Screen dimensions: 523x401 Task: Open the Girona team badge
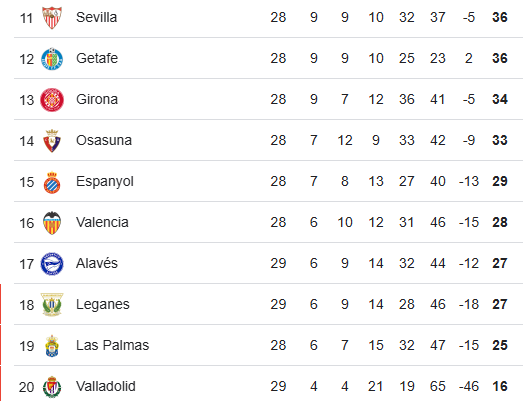(x=52, y=100)
